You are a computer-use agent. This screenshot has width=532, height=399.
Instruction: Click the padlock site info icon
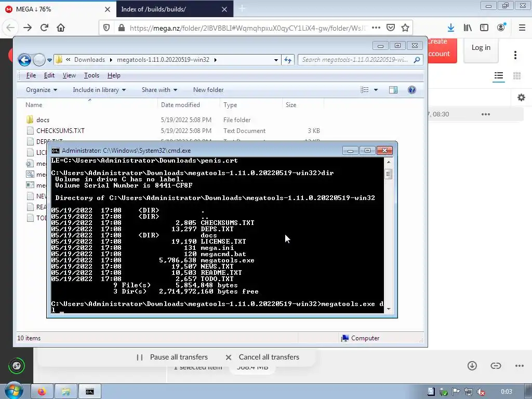pyautogui.click(x=121, y=28)
